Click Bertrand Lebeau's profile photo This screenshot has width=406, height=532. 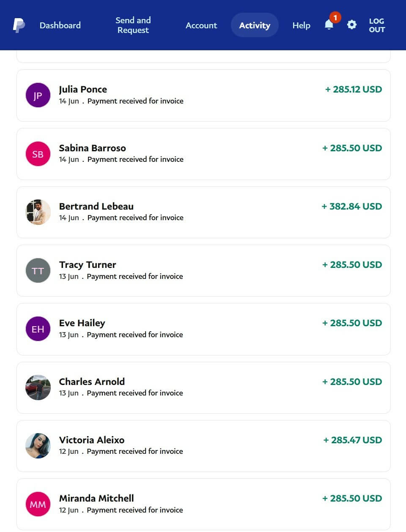(x=38, y=212)
